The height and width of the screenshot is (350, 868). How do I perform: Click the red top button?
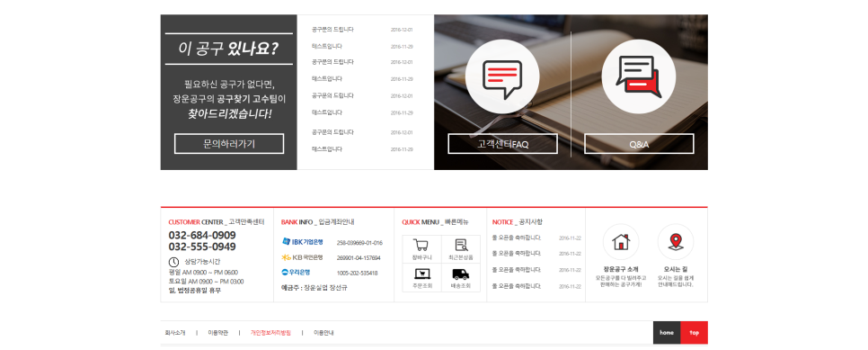(x=695, y=333)
